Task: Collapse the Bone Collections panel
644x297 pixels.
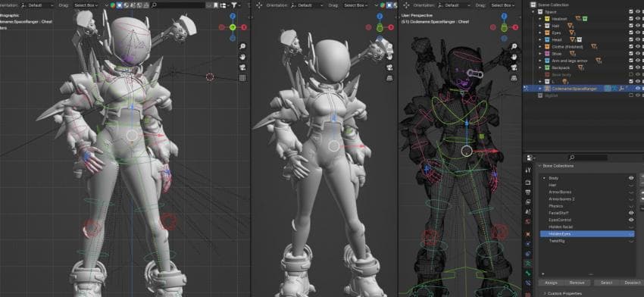Action: coord(539,166)
